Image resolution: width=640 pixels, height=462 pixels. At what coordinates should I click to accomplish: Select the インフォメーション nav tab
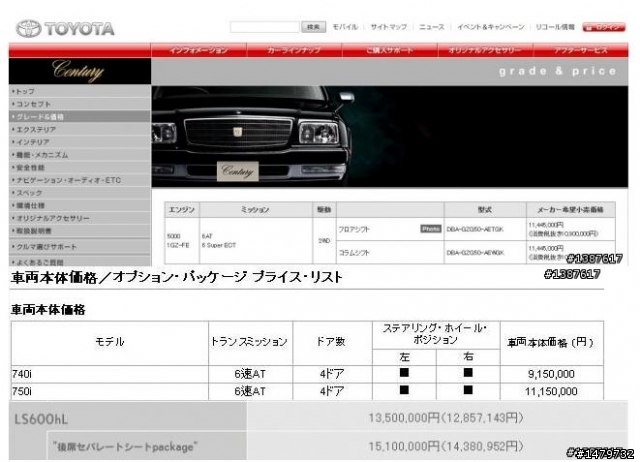pyautogui.click(x=199, y=50)
